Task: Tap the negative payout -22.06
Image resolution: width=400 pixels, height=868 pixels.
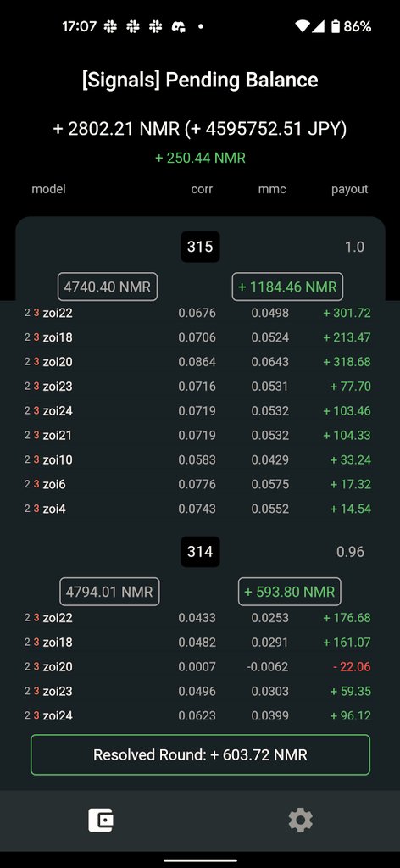Action: tap(352, 666)
